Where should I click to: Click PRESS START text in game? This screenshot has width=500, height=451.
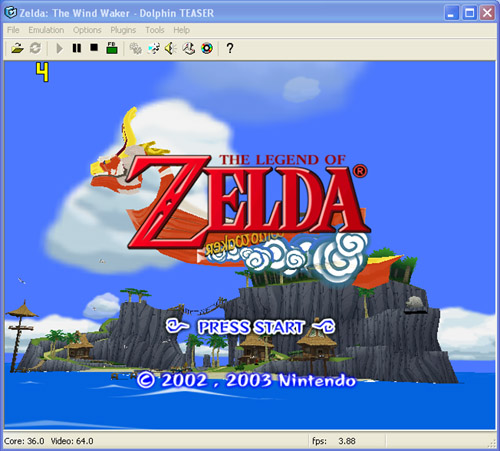[251, 327]
